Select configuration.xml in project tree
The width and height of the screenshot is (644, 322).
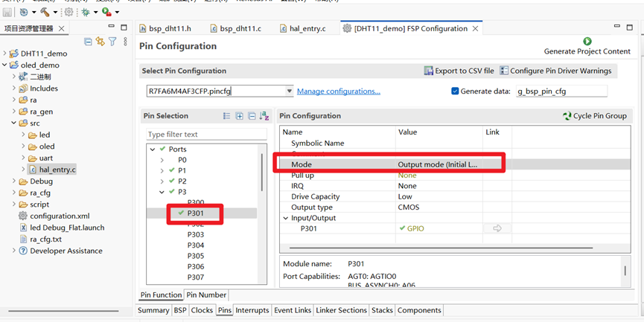60,216
